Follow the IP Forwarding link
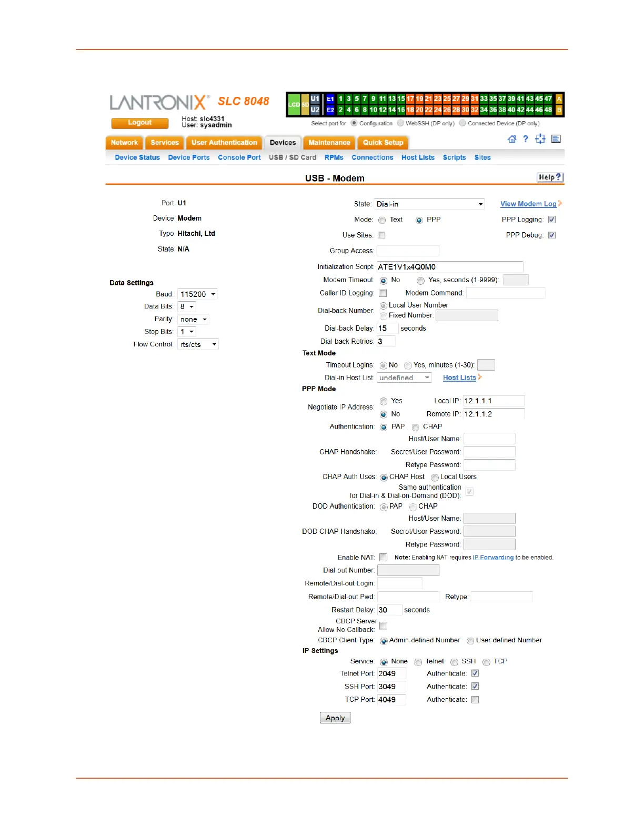The image size is (644, 834). (493, 558)
